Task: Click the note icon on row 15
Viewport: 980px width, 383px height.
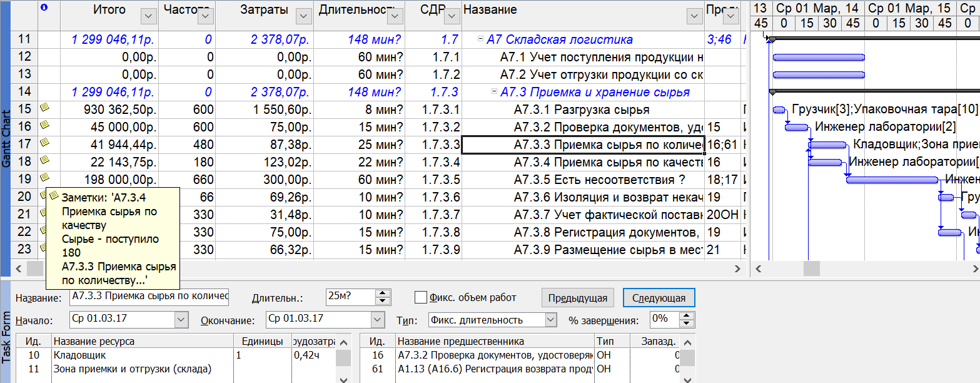Action: (44, 108)
